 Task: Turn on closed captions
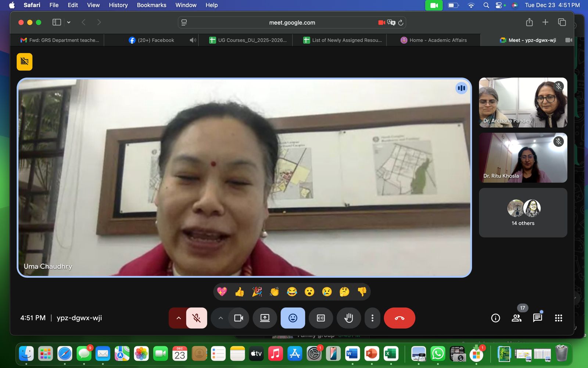click(321, 318)
